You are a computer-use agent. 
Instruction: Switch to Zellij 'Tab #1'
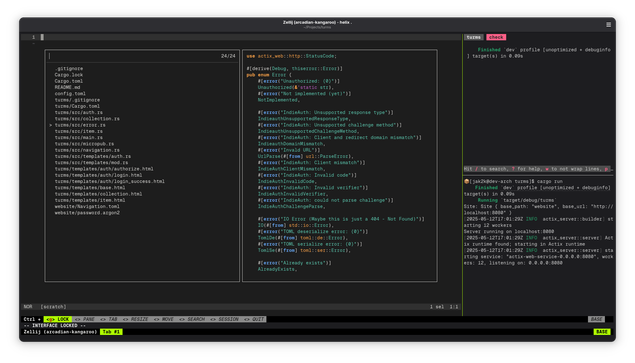[x=111, y=332]
